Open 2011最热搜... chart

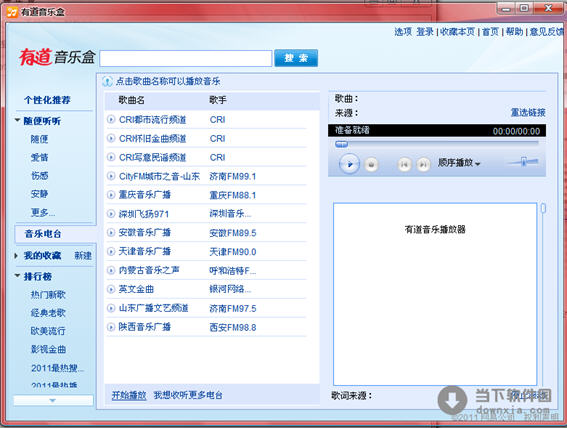pos(57,368)
